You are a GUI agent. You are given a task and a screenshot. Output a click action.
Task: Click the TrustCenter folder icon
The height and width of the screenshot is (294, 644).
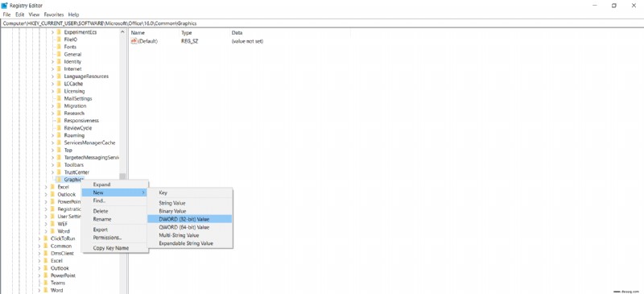(x=59, y=172)
